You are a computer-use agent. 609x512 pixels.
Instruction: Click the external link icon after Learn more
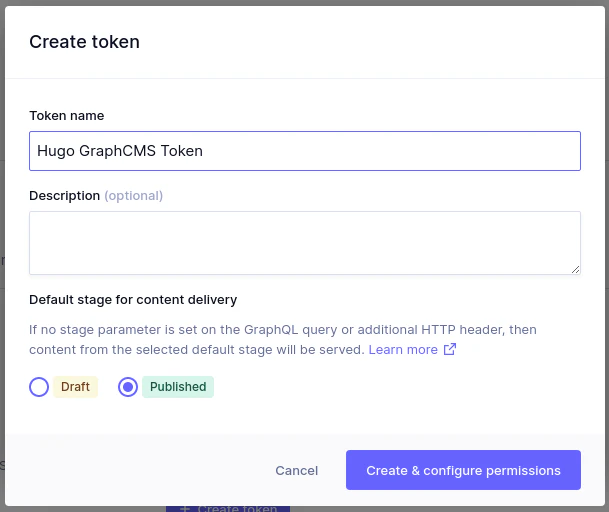tap(450, 349)
